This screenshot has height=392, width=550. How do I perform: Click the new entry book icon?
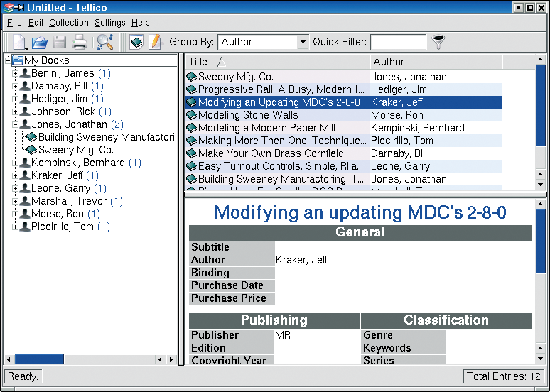[136, 42]
